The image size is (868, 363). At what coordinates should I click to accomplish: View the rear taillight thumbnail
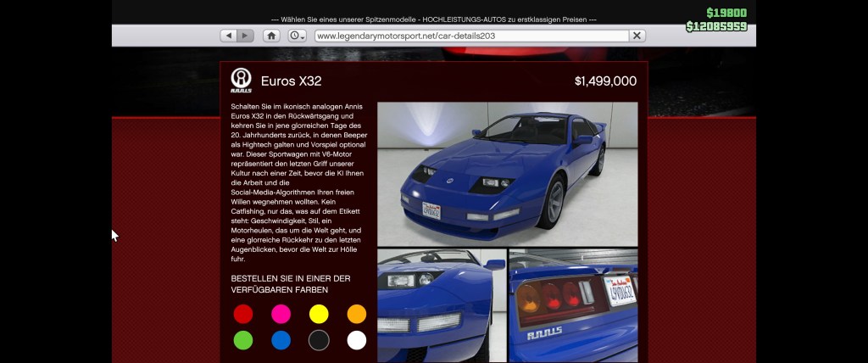574,305
